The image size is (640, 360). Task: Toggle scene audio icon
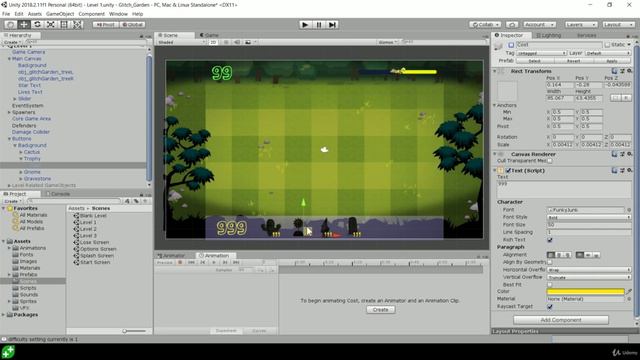coord(237,42)
